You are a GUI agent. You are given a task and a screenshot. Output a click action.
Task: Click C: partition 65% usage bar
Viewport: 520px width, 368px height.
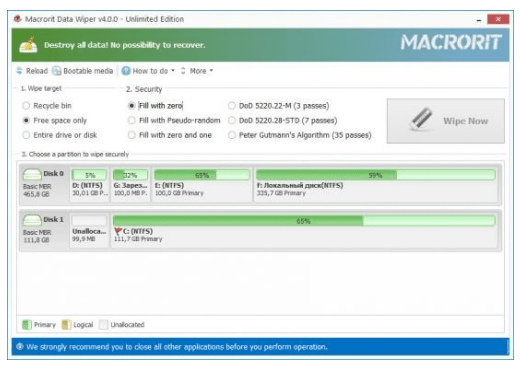pyautogui.click(x=304, y=221)
